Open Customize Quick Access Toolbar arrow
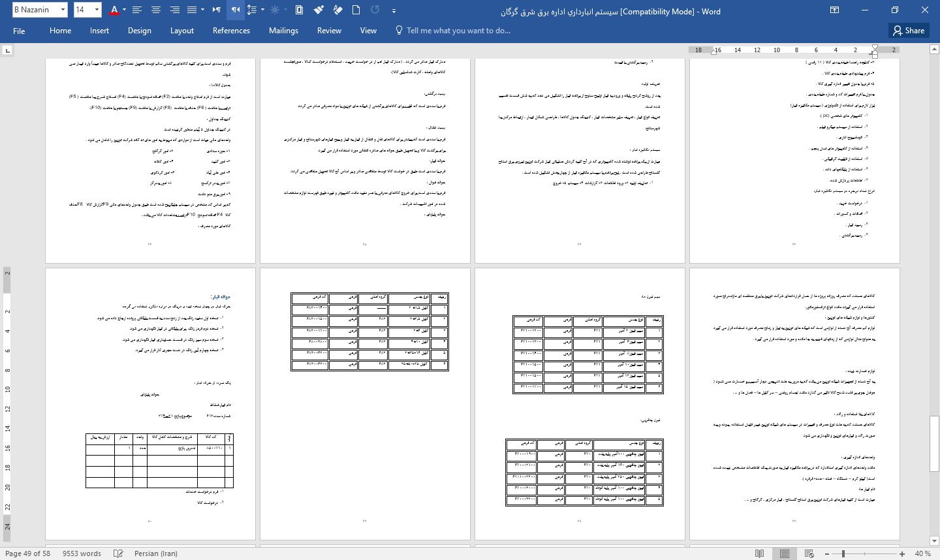Screen dimensions: 940x560 pos(394,10)
